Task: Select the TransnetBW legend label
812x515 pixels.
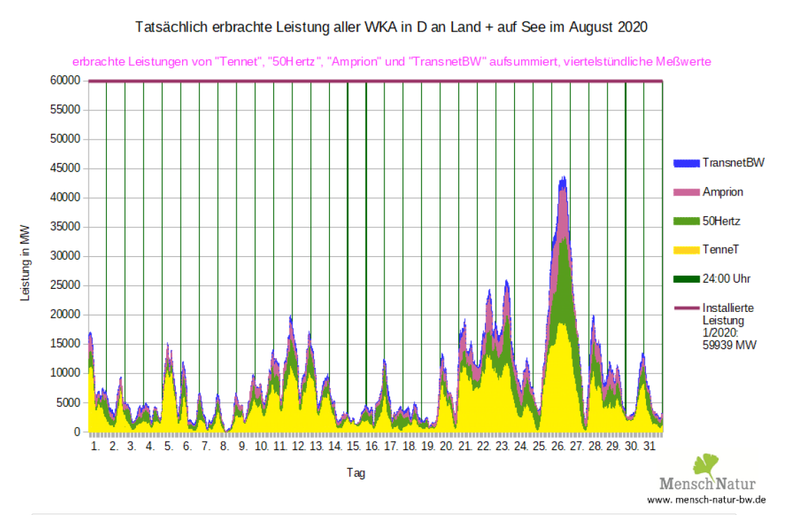Action: click(733, 163)
